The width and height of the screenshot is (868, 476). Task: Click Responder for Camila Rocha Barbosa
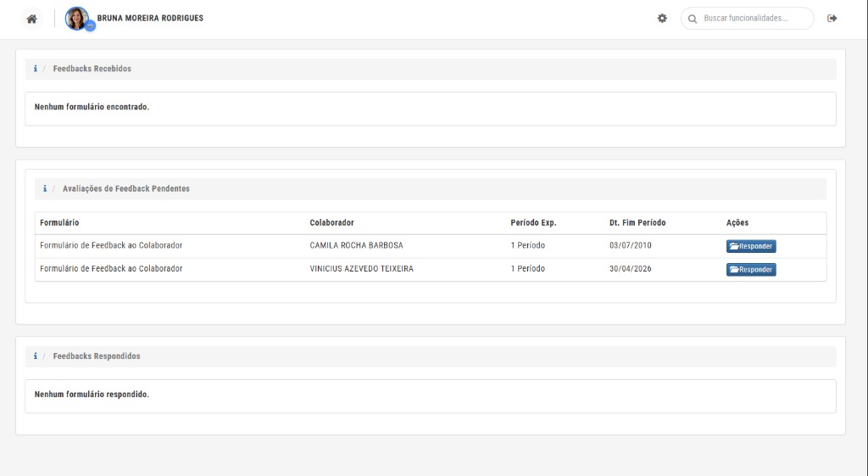(751, 246)
